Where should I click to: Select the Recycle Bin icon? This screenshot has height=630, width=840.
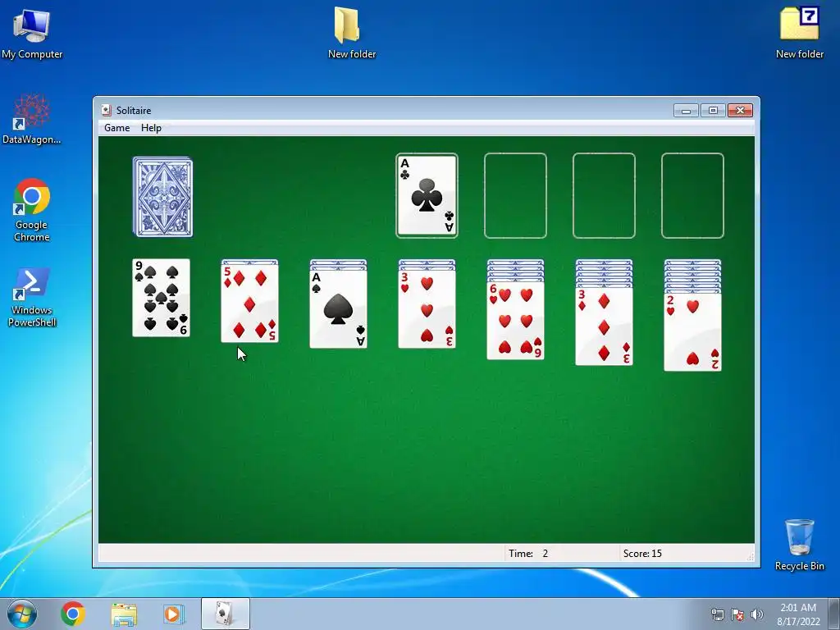799,545
